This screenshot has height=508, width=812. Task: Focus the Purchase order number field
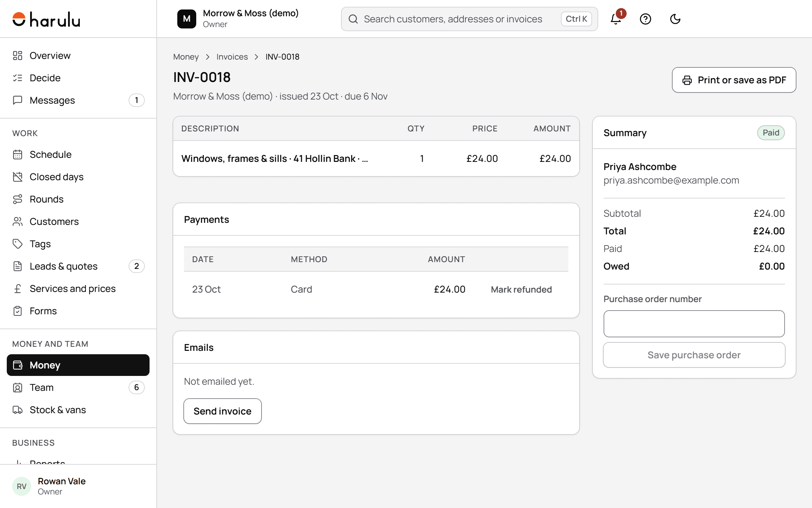pos(694,324)
